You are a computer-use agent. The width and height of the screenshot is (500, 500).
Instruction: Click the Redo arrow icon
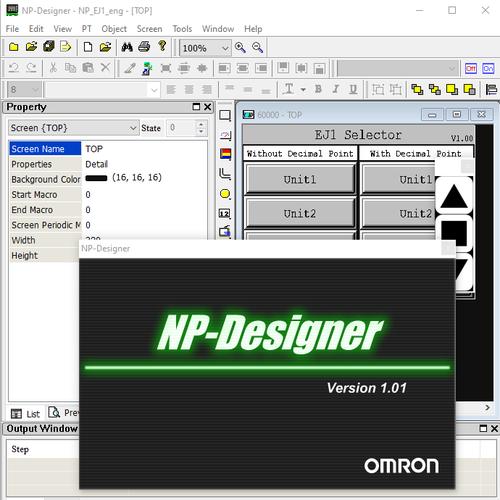(x=31, y=68)
